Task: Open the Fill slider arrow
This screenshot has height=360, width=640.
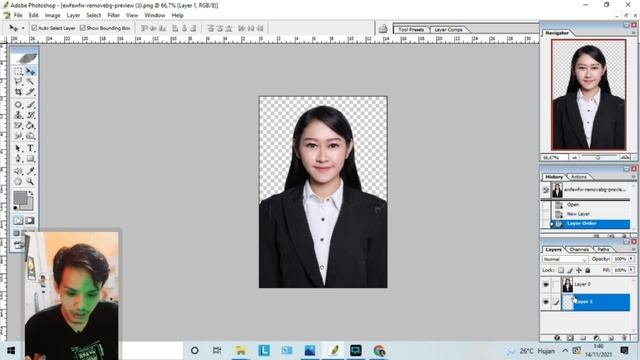Action: [631, 270]
